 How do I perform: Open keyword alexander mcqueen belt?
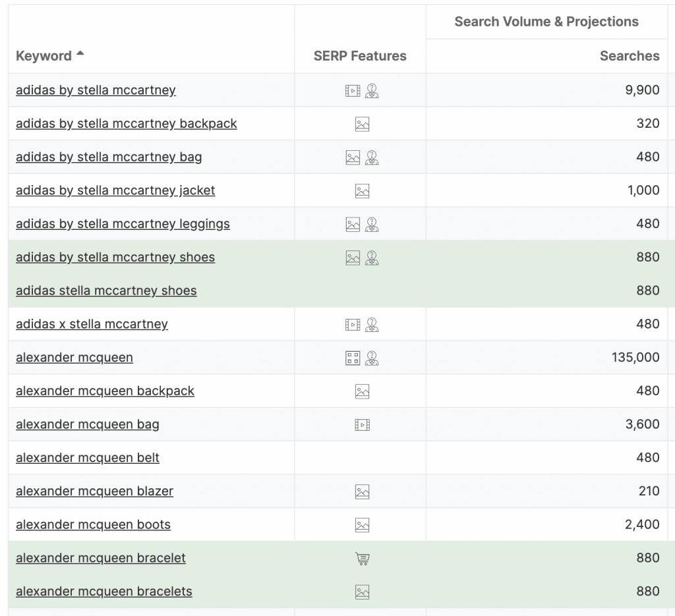(x=88, y=458)
